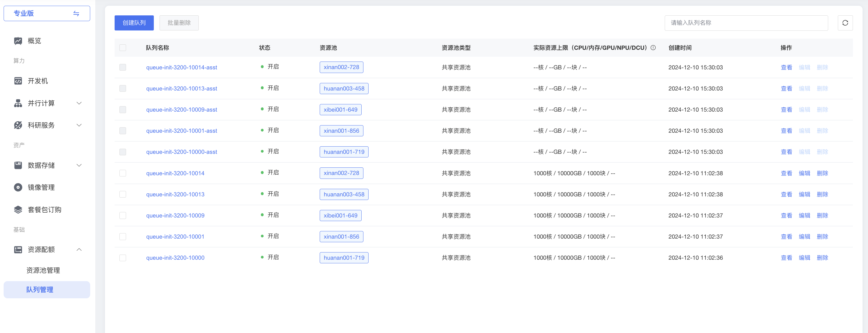Select checkbox for queue-init-3200-10000 row
The height and width of the screenshot is (333, 868).
(x=123, y=258)
